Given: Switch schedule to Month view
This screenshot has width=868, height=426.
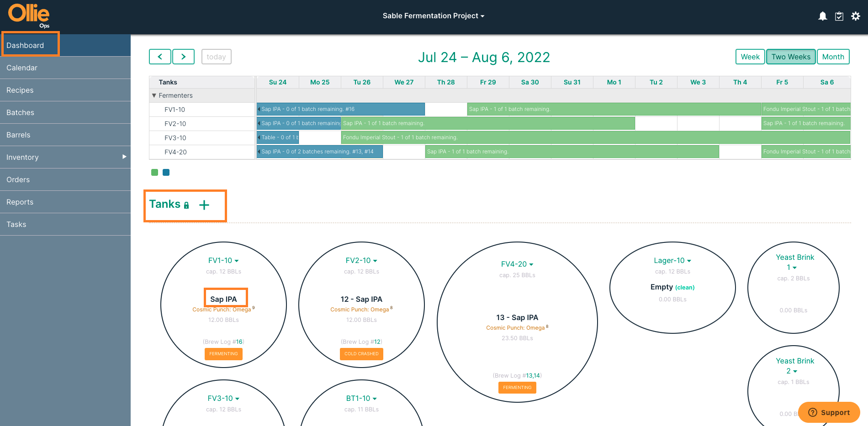Looking at the screenshot, I should [833, 57].
